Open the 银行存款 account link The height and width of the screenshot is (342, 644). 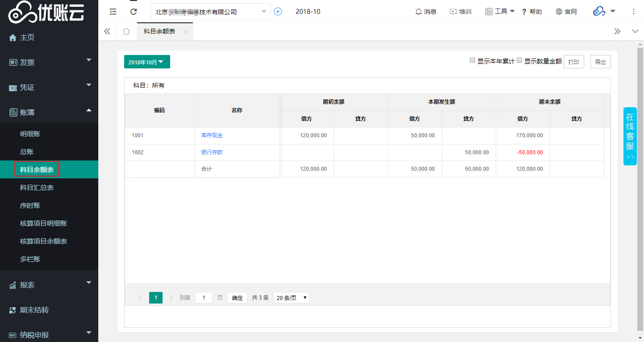212,152
